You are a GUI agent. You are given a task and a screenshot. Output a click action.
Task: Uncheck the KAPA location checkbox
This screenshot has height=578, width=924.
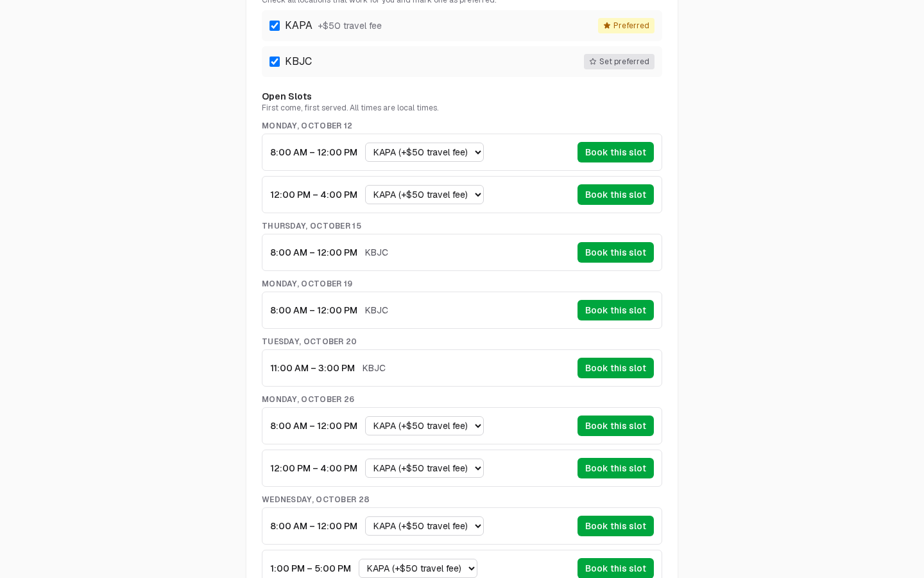point(275,26)
